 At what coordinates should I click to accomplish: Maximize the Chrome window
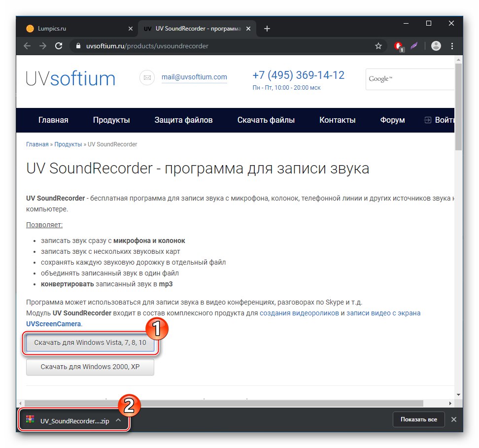pos(429,24)
